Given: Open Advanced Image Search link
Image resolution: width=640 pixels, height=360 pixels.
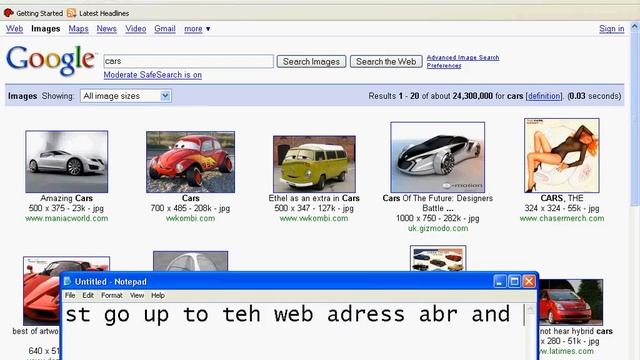Looking at the screenshot, I should tap(463, 58).
